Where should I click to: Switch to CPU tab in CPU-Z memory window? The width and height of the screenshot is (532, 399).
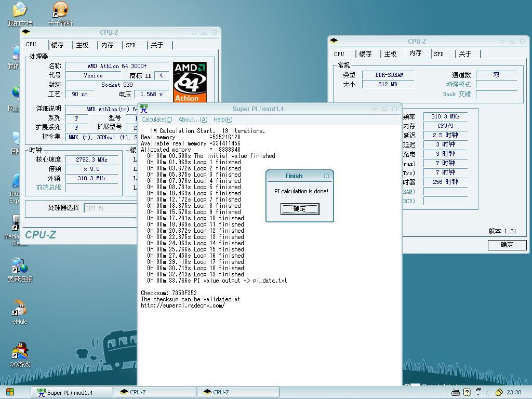(x=339, y=54)
